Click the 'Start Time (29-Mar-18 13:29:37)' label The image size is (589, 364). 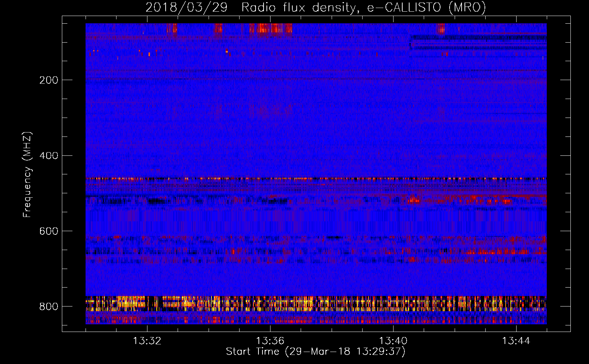316,352
